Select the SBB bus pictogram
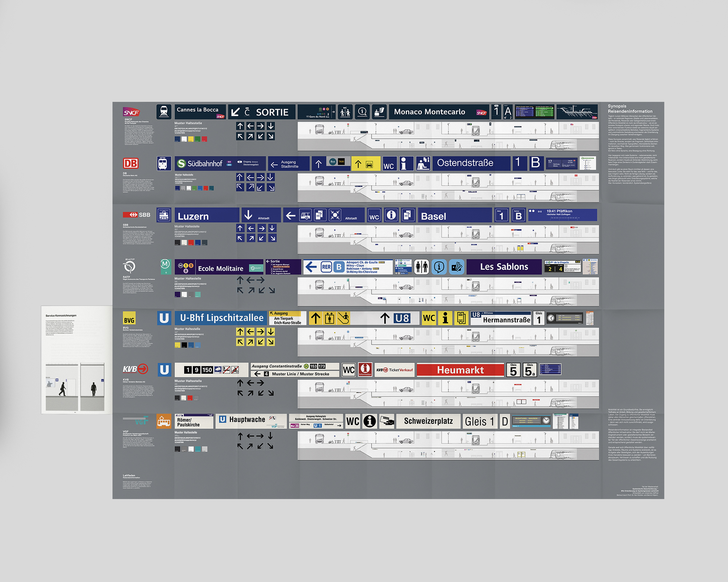The height and width of the screenshot is (582, 728). [305, 215]
